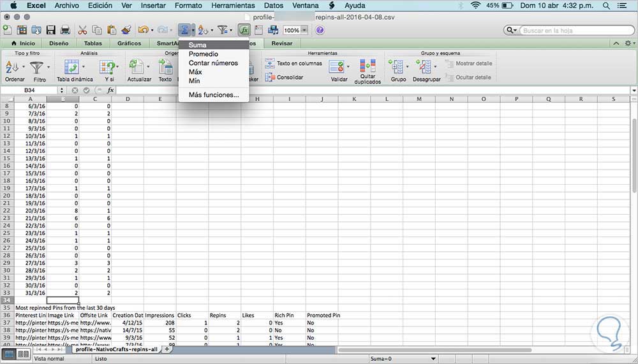The height and width of the screenshot is (364, 638).
Task: Choose Promedio from AutoSum menu
Action: coord(214,54)
